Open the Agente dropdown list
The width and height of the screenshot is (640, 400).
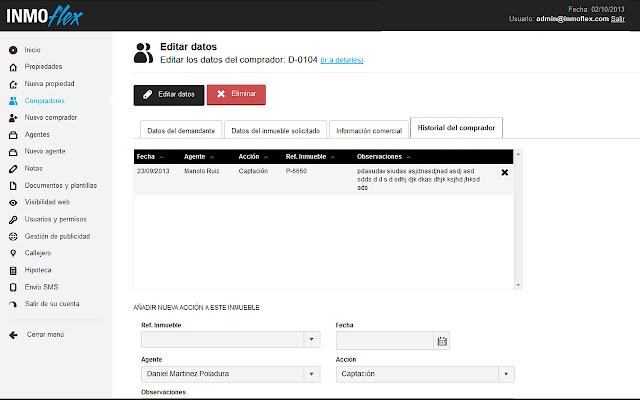pyautogui.click(x=312, y=374)
